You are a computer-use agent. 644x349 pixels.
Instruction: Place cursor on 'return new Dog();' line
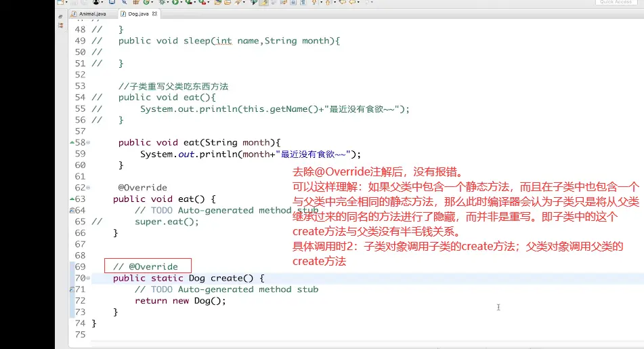[x=180, y=301]
